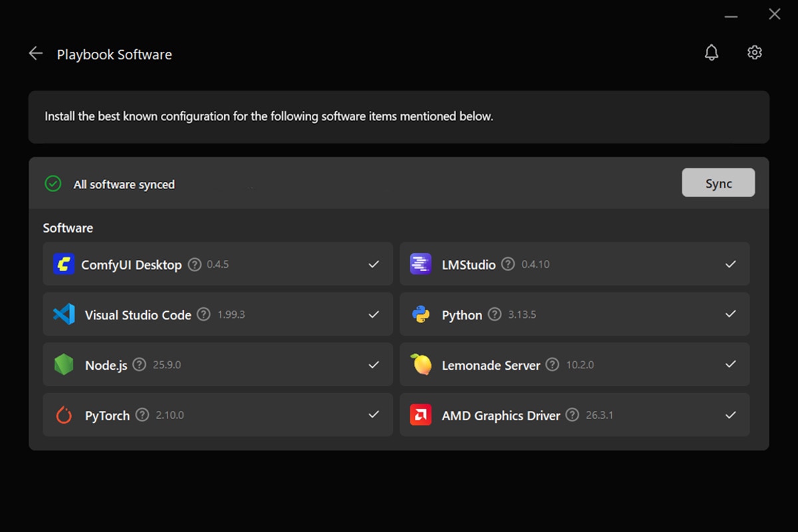
Task: Click version 10.2.0 text
Action: [580, 364]
